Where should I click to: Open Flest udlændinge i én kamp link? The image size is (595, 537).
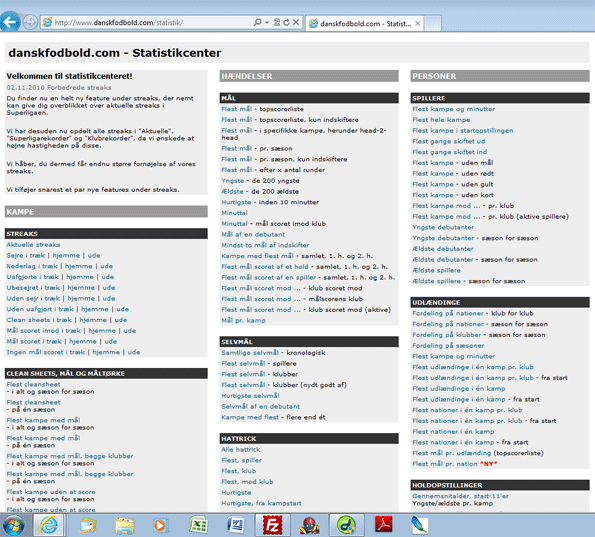point(459,389)
